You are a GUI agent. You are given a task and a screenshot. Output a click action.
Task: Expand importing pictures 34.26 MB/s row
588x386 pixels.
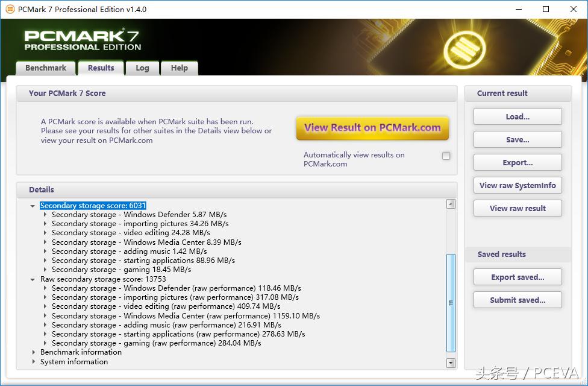45,224
